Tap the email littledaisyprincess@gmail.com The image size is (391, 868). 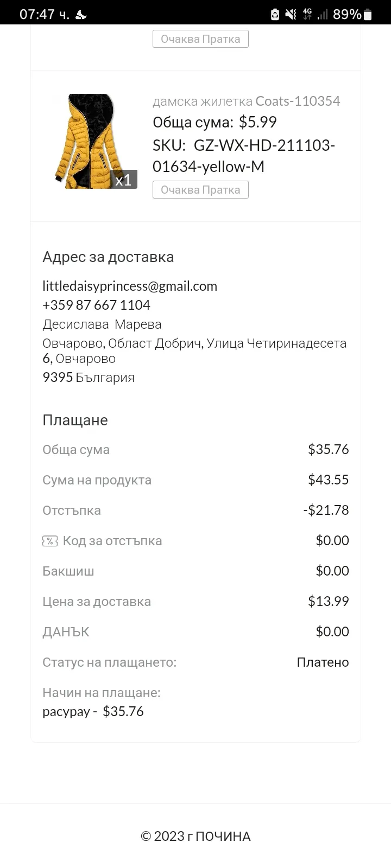130,286
